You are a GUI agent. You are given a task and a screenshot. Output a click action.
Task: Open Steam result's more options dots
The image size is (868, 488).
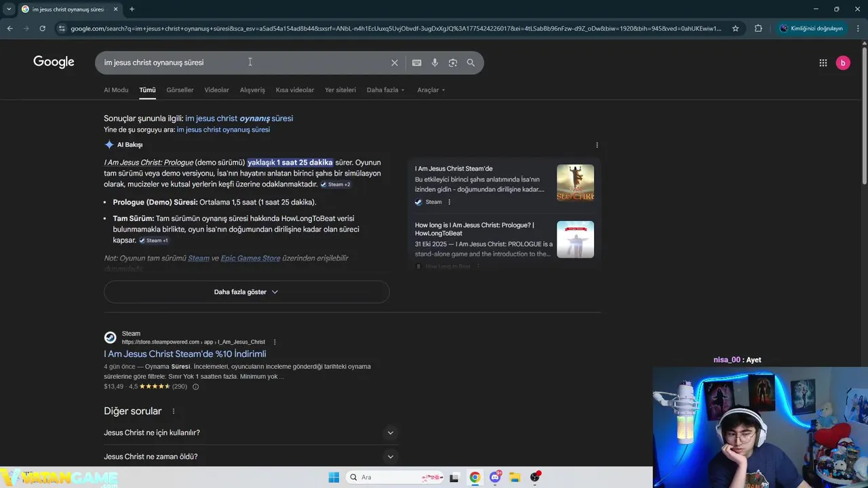coord(275,342)
